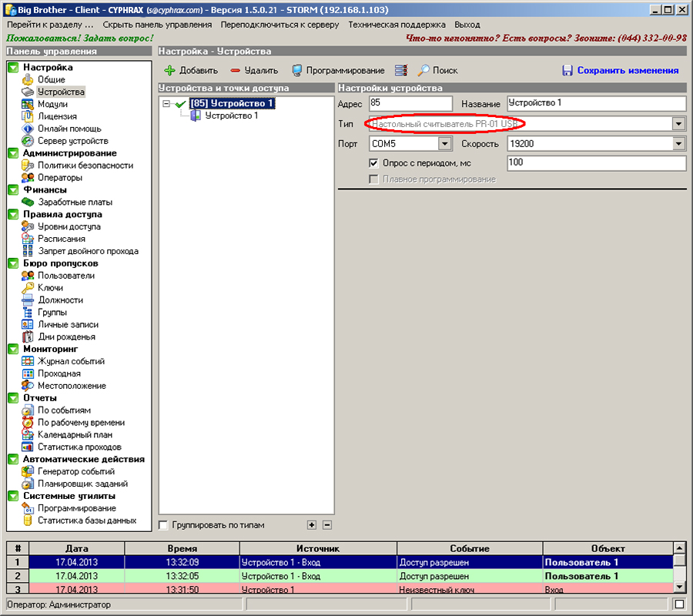This screenshot has height=616, width=693.
Task: Click the Programming toolbar icon
Action: coord(297,70)
